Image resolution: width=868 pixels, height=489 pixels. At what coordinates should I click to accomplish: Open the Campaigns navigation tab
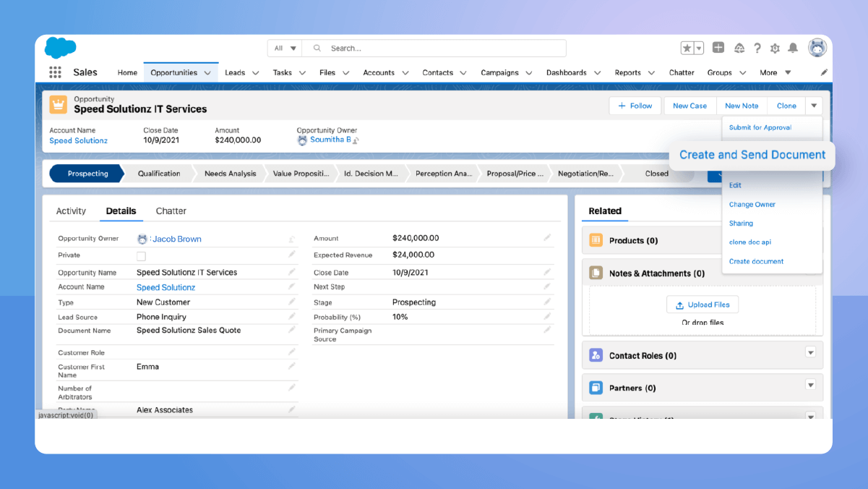[x=500, y=72]
